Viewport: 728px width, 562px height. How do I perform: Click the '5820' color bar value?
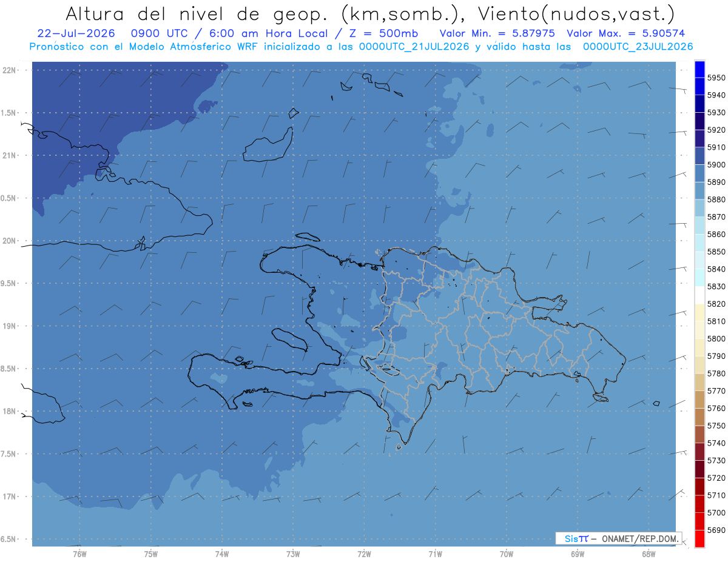pyautogui.click(x=716, y=304)
